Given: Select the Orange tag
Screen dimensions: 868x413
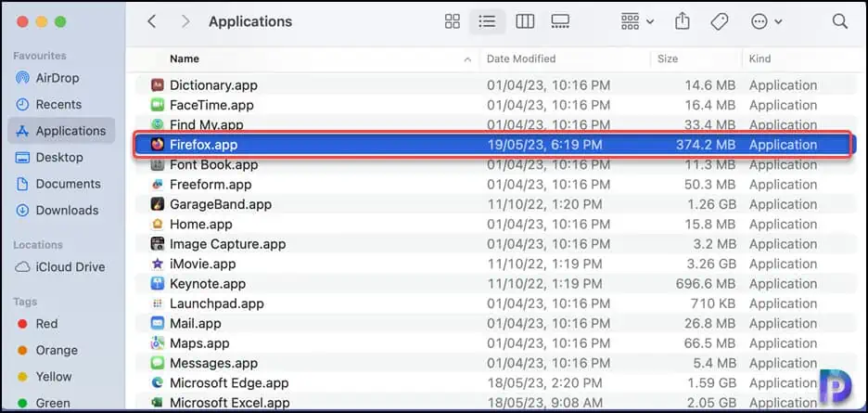Looking at the screenshot, I should pyautogui.click(x=57, y=351).
